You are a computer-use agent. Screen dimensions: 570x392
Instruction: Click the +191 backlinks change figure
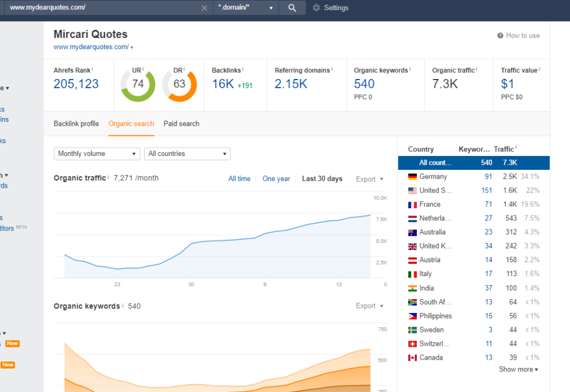point(245,85)
